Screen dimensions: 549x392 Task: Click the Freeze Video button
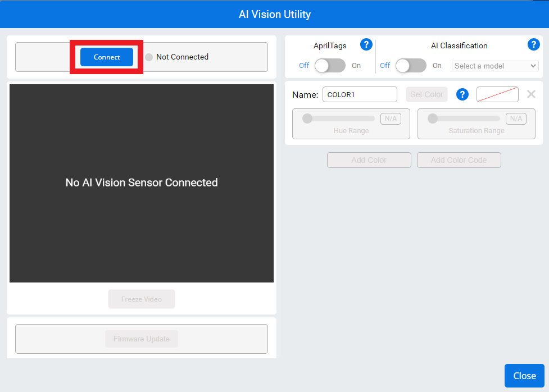pos(141,299)
